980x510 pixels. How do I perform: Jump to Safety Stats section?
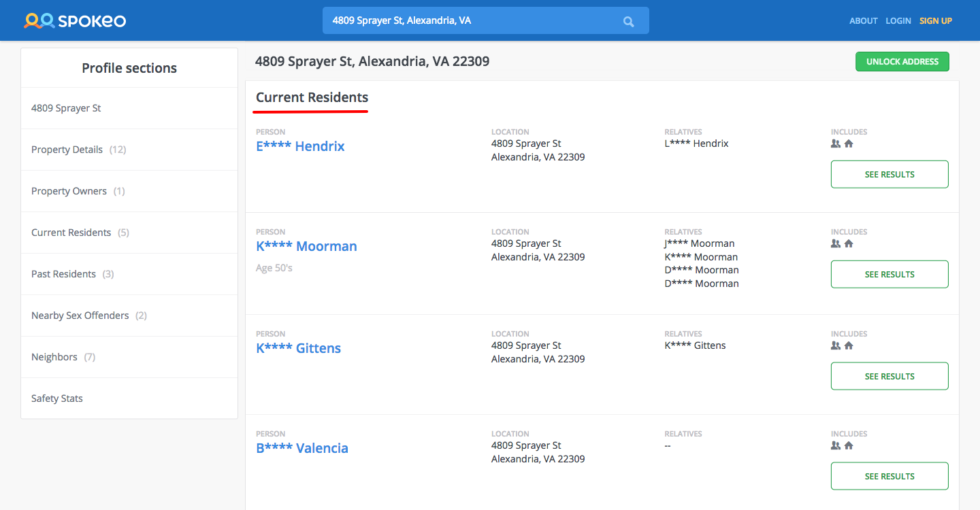tap(129, 398)
